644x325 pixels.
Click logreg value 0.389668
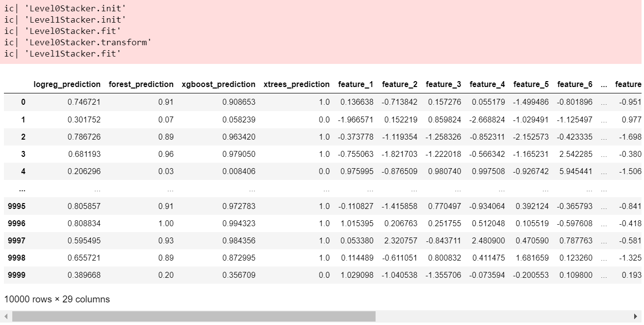tap(84, 275)
